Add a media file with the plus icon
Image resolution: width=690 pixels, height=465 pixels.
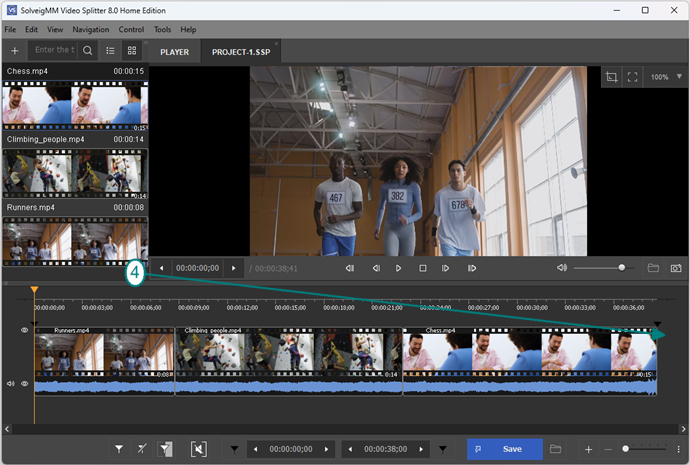coord(15,51)
